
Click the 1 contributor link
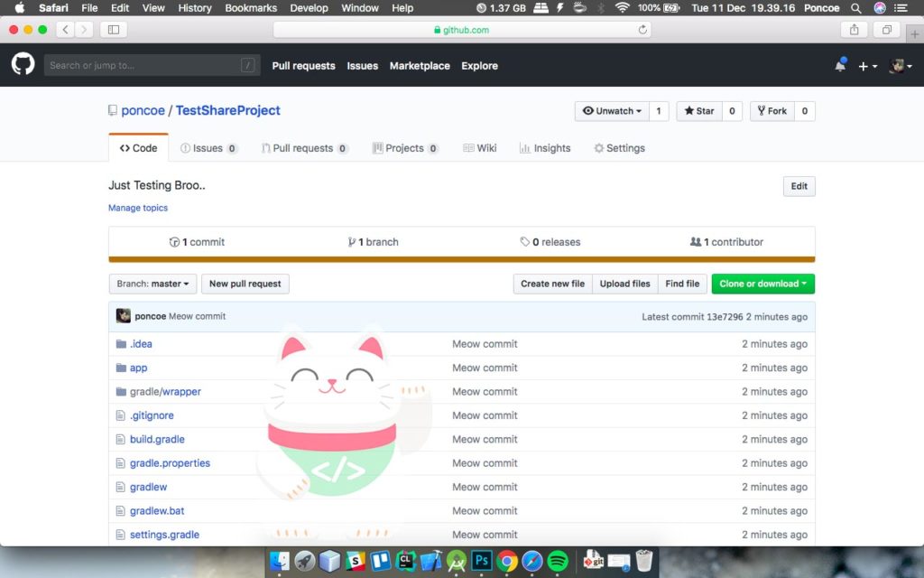[726, 242]
